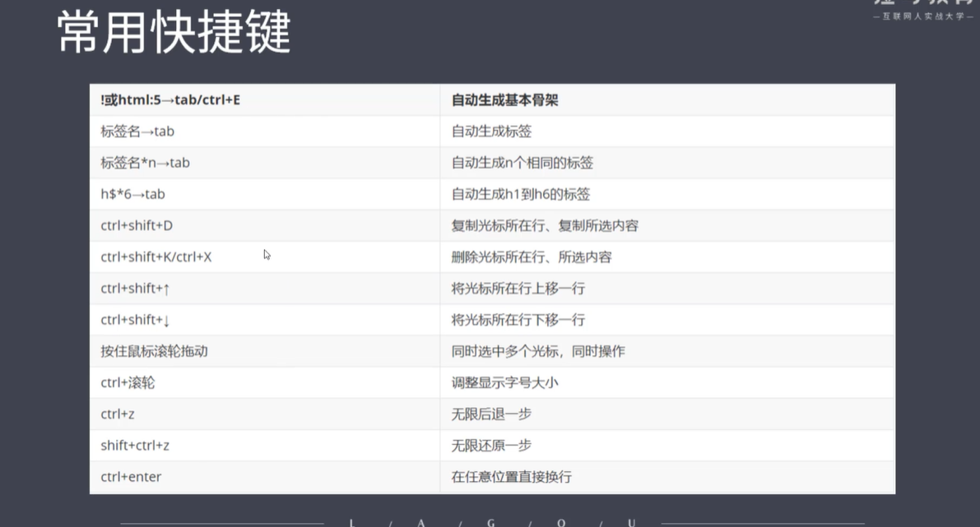Click the cell 按住鼠标滚轮拖动
The image size is (980, 527).
pos(264,351)
